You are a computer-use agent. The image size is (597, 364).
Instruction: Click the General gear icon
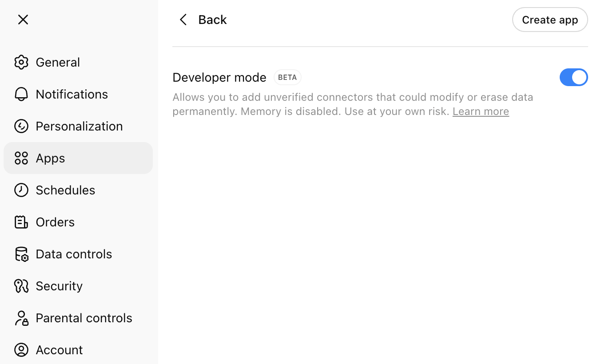(x=21, y=62)
